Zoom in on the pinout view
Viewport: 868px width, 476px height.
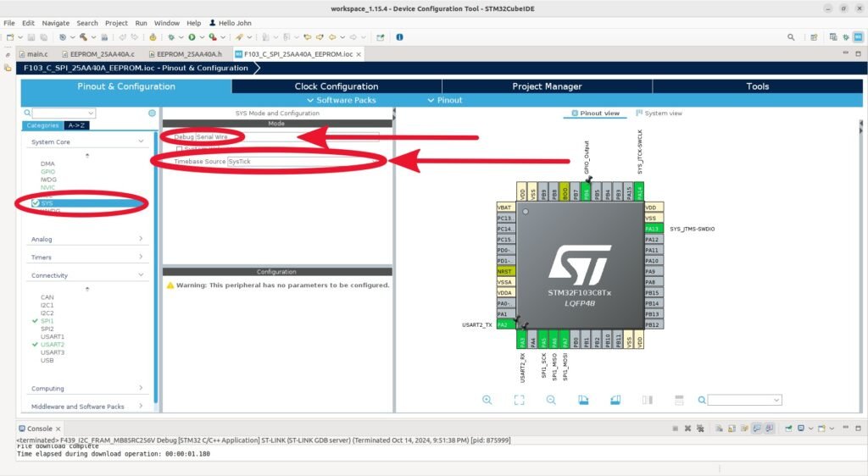(487, 400)
